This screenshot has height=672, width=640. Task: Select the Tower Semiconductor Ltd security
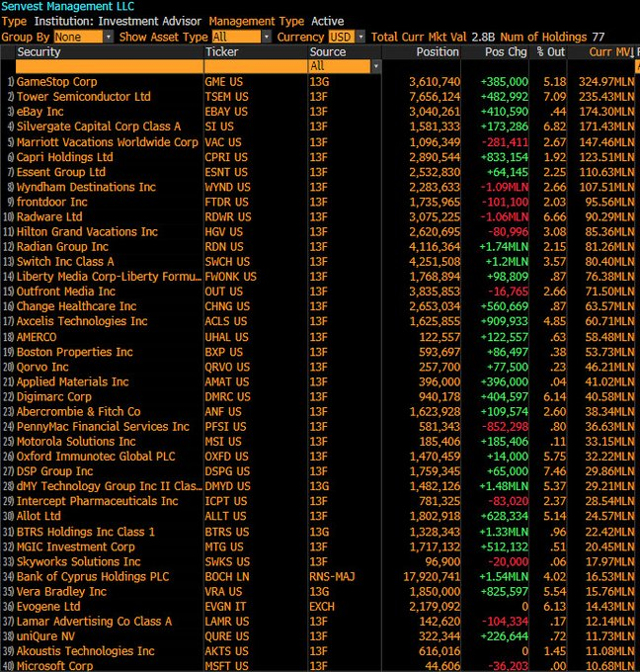(84, 97)
